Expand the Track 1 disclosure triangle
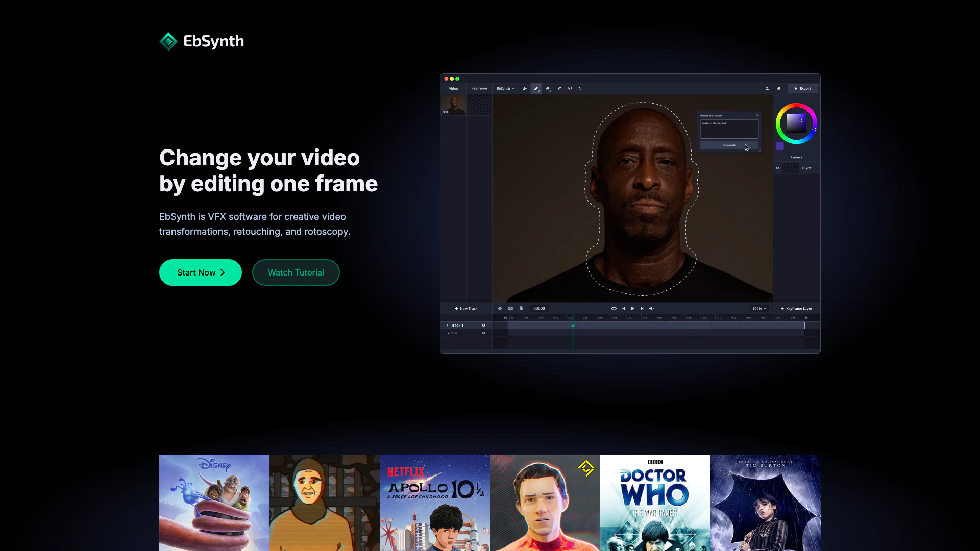Screen dimensions: 980x551 coord(448,325)
